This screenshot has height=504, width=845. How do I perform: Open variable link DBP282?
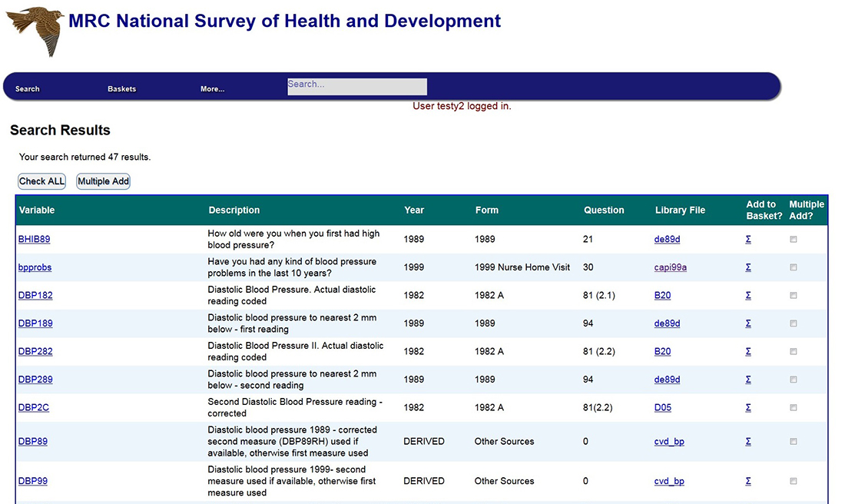click(x=35, y=351)
